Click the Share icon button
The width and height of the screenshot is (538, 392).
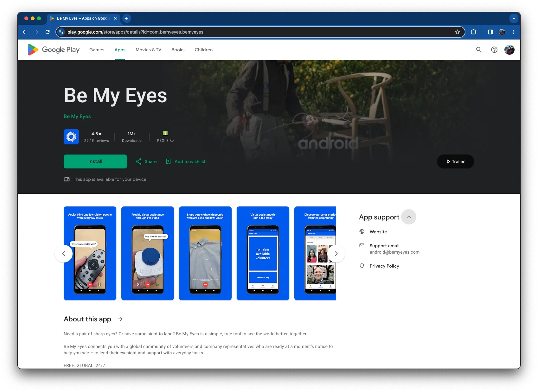coord(138,161)
